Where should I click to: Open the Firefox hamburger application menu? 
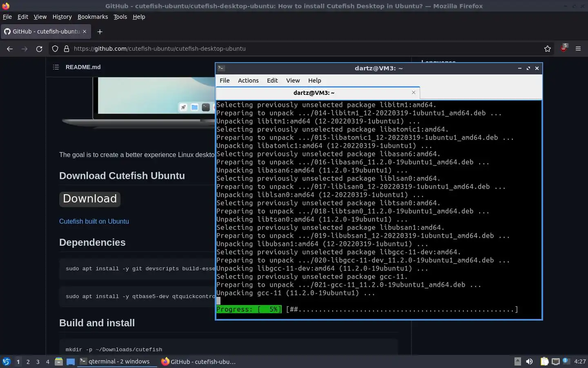(x=578, y=49)
